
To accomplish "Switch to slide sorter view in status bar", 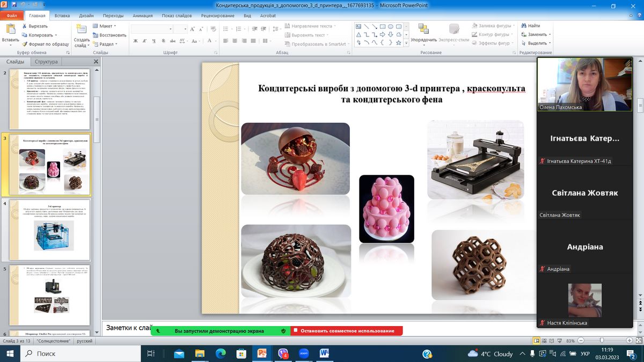I will click(545, 341).
